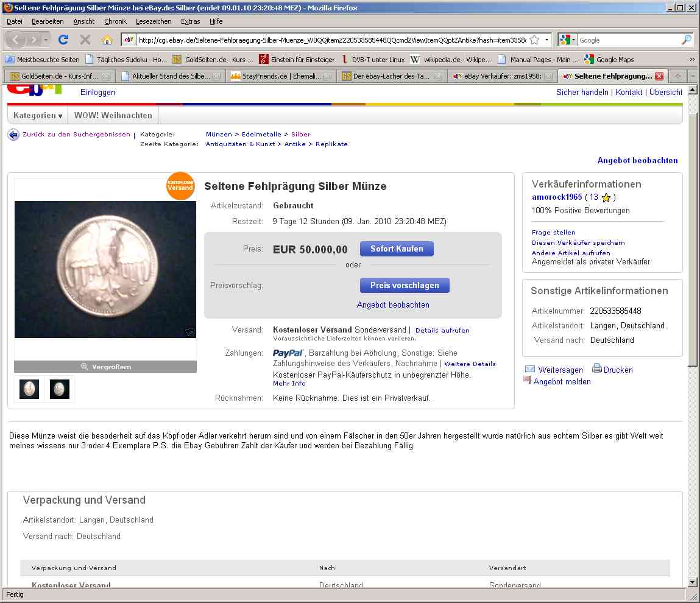Close the Seltene Fehlprägung tab

tap(659, 76)
